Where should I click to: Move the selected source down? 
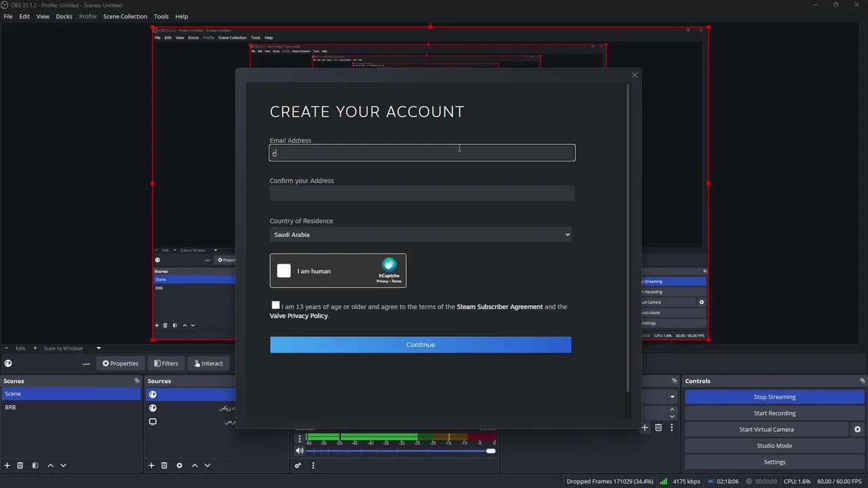pyautogui.click(x=208, y=466)
